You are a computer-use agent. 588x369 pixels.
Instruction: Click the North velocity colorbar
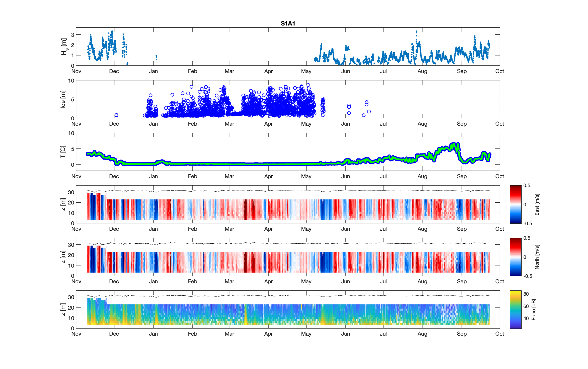[516, 257]
